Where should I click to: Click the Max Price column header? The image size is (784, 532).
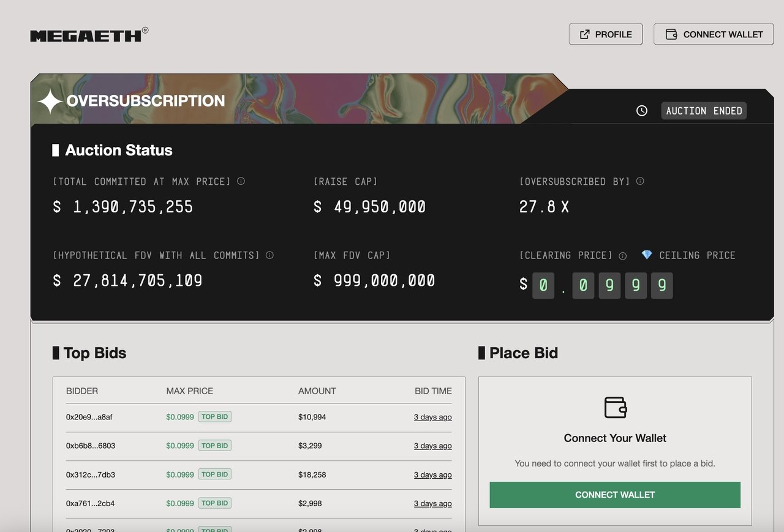click(x=189, y=391)
